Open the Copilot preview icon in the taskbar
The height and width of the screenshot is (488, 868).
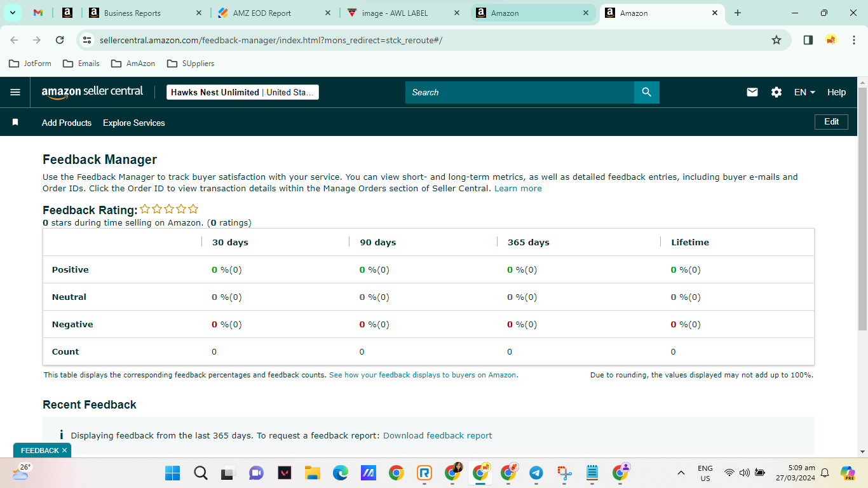848,473
